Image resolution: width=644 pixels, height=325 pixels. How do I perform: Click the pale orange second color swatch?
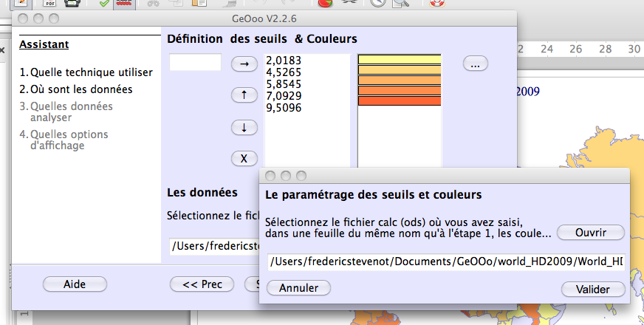click(x=400, y=70)
